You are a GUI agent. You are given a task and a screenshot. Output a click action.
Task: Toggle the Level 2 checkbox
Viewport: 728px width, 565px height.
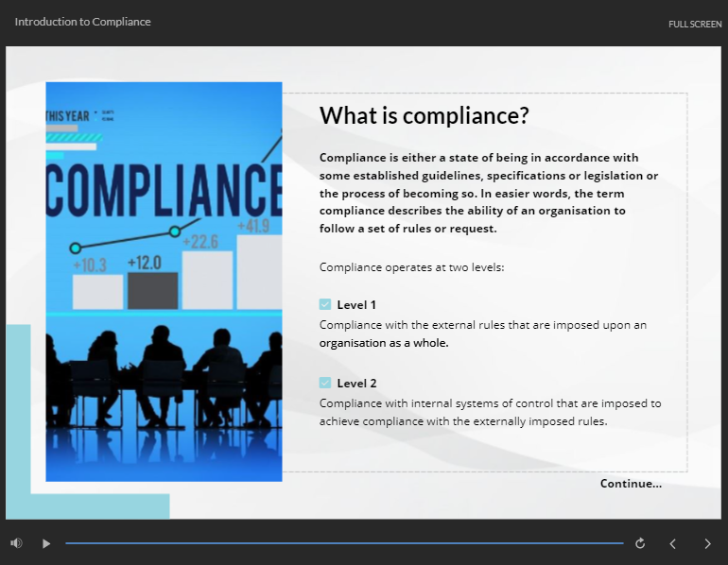[x=325, y=383]
